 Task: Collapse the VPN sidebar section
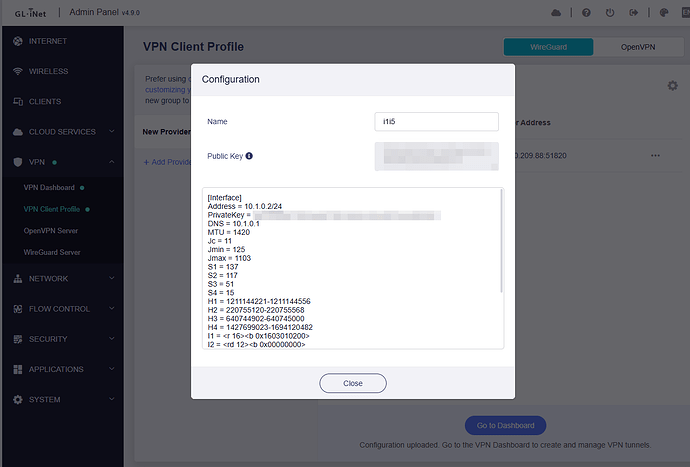[x=111, y=162]
